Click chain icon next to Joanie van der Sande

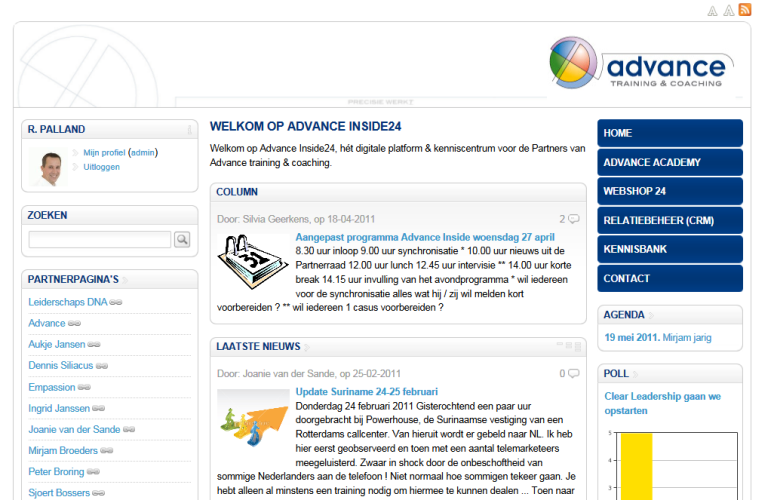click(x=129, y=429)
